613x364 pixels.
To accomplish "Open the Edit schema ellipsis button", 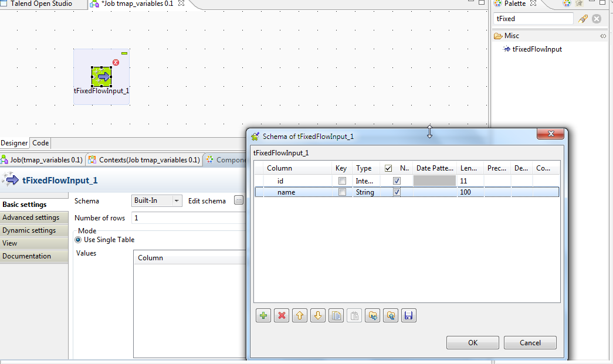I will click(239, 200).
